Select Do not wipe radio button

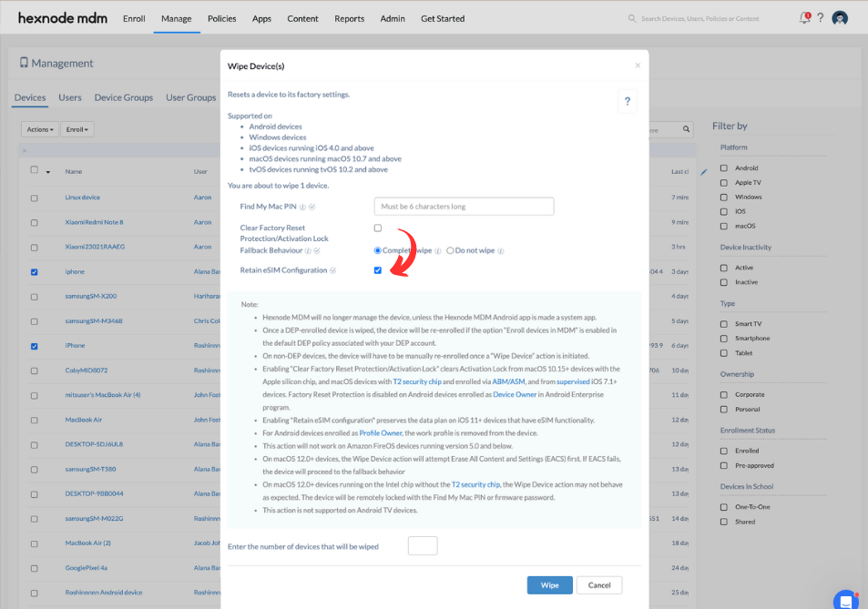[x=450, y=250]
